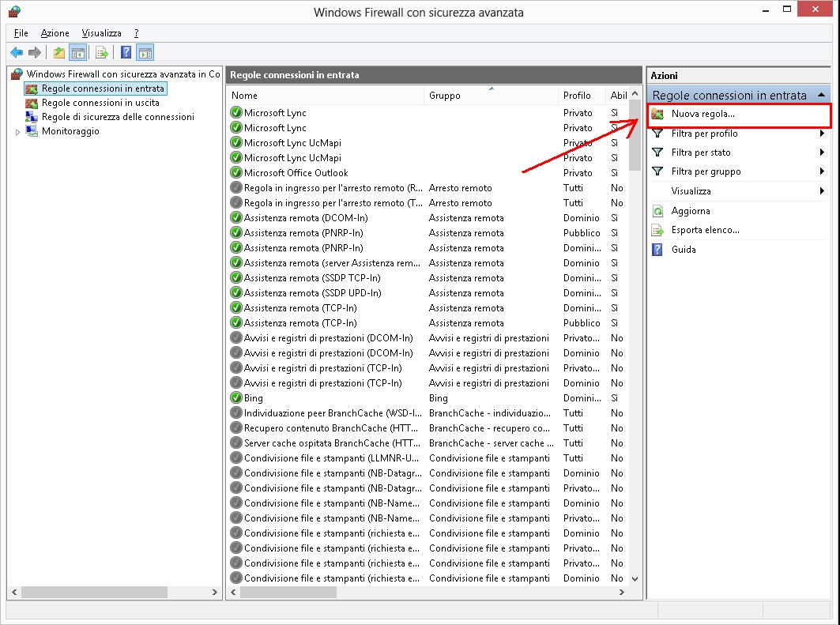Click Esporta elenco... in Azioni pane

(705, 230)
